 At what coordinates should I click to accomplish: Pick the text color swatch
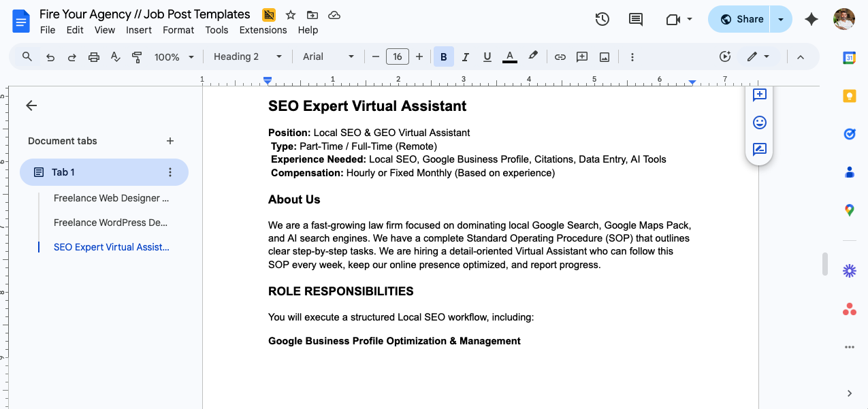click(509, 57)
